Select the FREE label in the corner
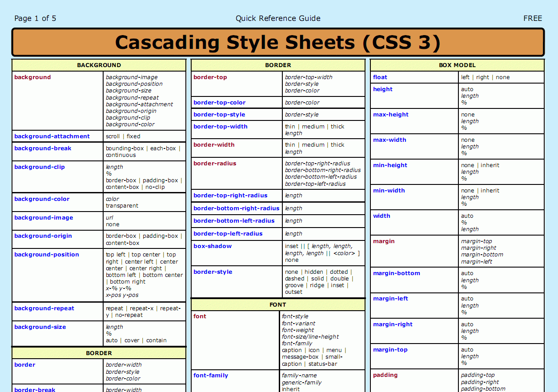This screenshot has height=392, width=558. point(533,18)
